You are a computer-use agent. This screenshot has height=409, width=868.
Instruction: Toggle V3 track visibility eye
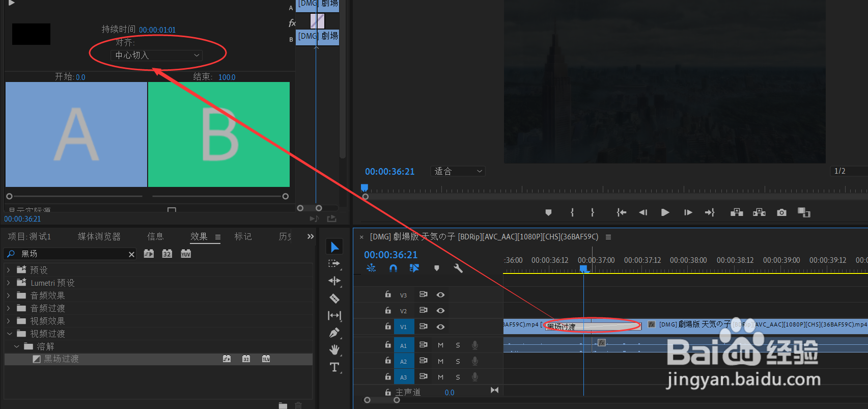[441, 295]
